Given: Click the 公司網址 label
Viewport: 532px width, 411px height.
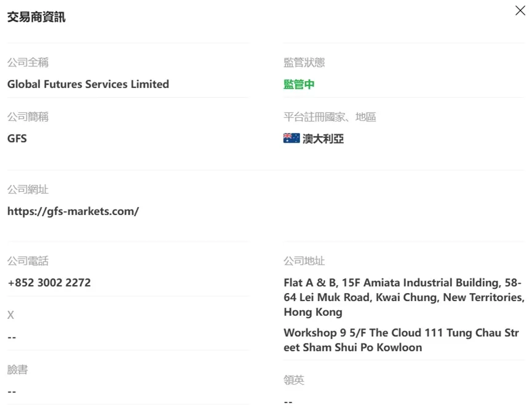Looking at the screenshot, I should 28,189.
